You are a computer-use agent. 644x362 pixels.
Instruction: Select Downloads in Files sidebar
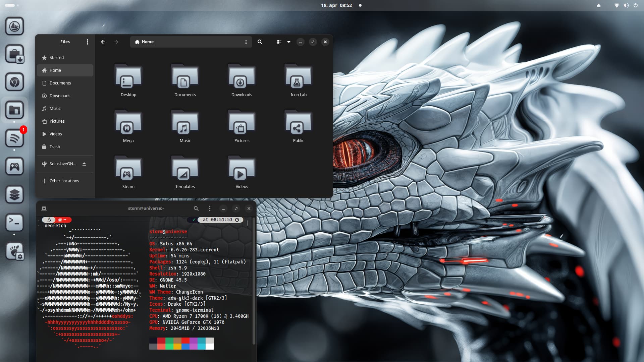click(x=65, y=96)
